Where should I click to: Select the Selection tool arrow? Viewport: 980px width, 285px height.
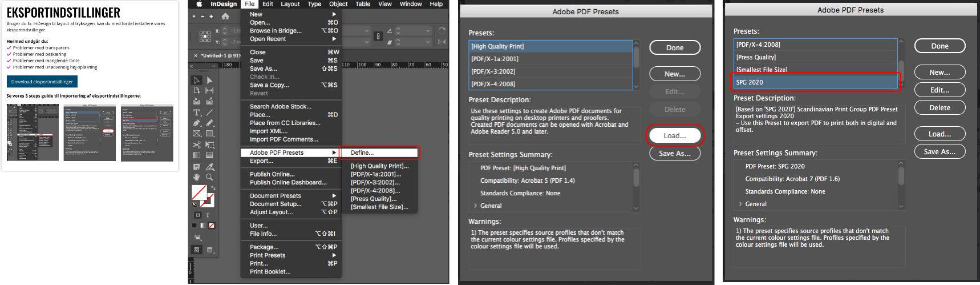tap(197, 80)
